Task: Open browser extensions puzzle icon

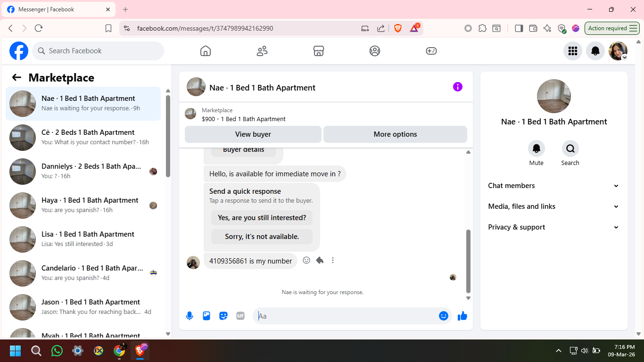Action: (x=482, y=28)
